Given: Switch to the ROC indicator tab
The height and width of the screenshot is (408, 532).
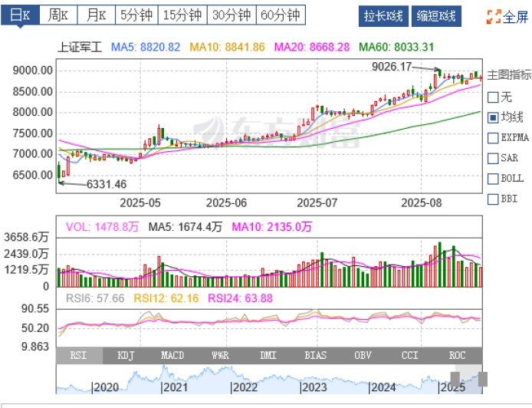Looking at the screenshot, I should click(458, 355).
